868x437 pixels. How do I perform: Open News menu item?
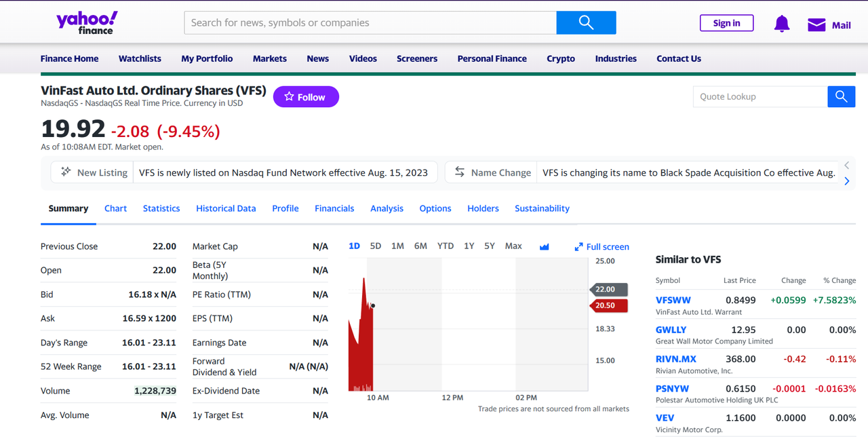(317, 58)
